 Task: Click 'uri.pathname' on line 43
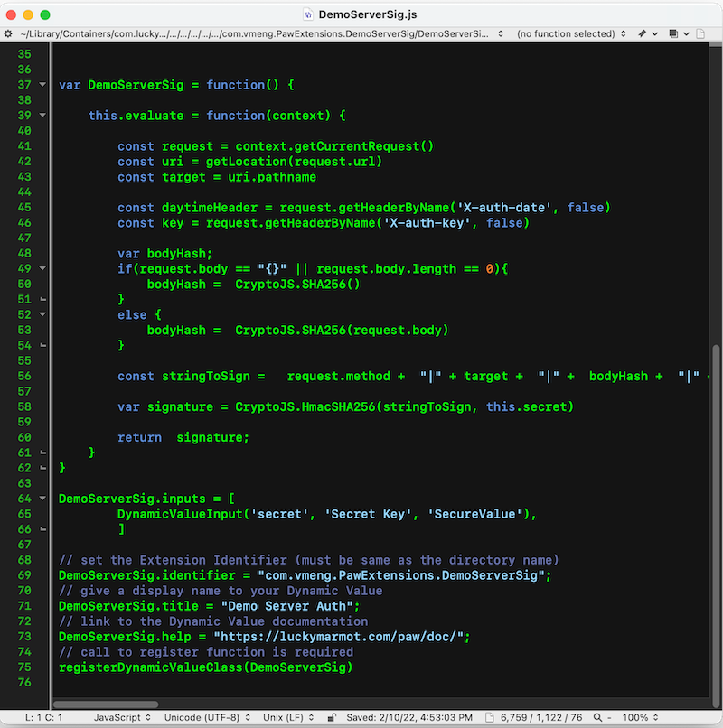point(272,177)
